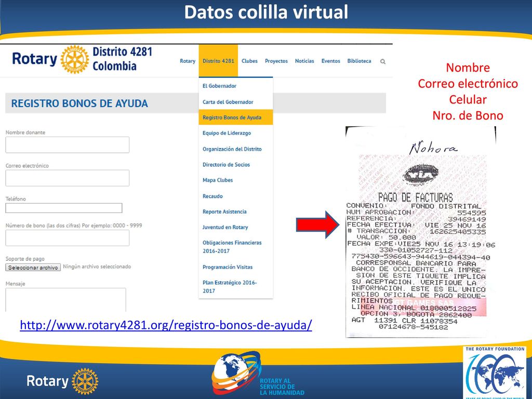Click the Número de bono input field
532x399 pixels.
pos(67,238)
